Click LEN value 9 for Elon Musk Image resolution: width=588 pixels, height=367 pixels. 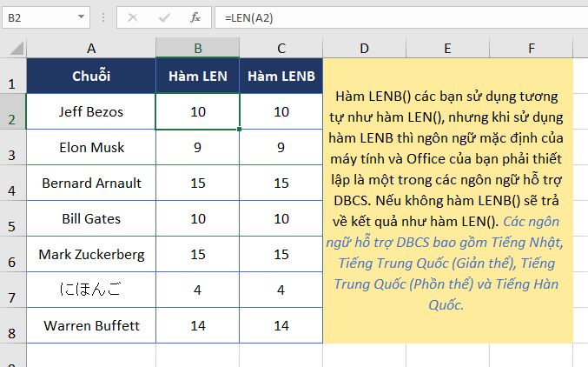pos(198,147)
